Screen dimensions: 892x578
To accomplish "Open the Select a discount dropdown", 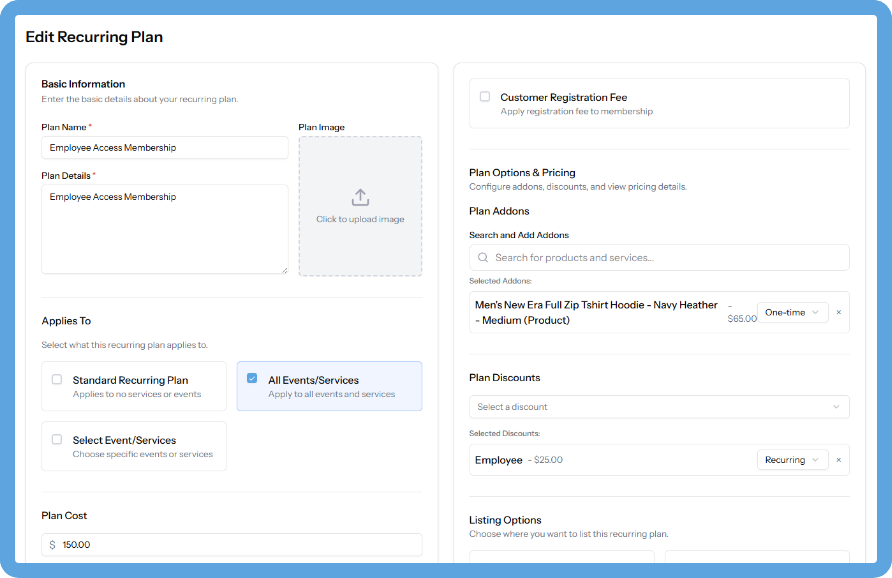I will (x=659, y=407).
